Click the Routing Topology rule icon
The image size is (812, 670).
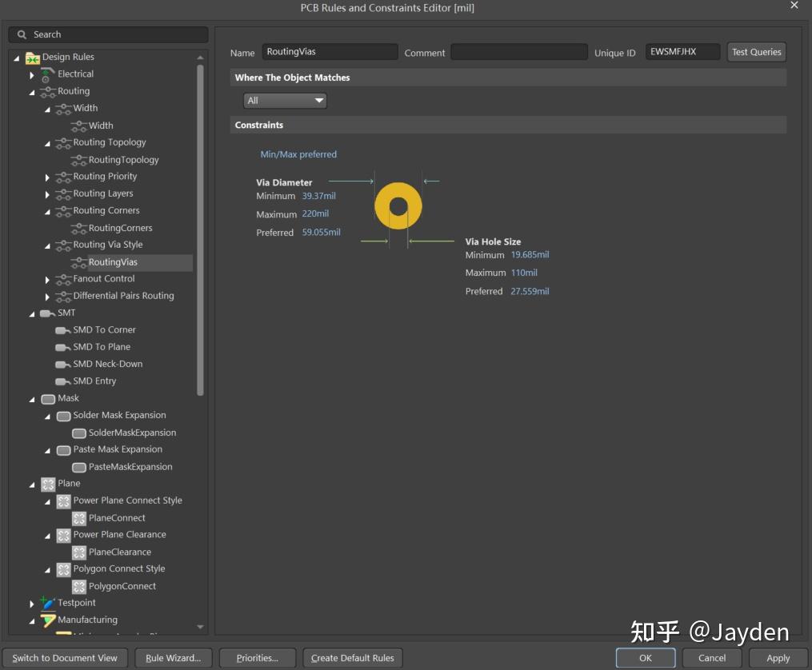[x=63, y=143]
